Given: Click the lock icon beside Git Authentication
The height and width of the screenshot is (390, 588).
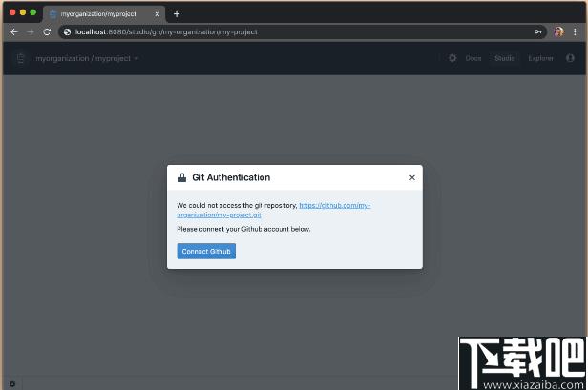Looking at the screenshot, I should (182, 177).
